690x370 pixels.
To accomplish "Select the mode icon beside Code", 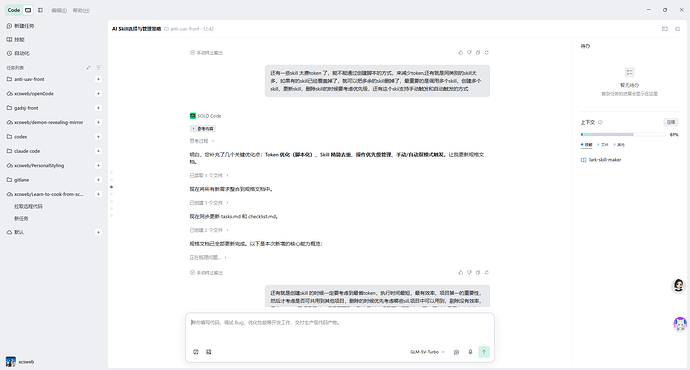I will tap(28, 10).
